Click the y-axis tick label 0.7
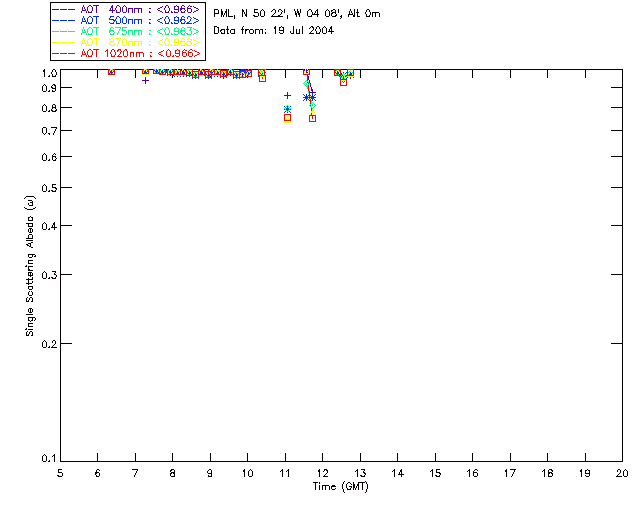 (x=49, y=131)
